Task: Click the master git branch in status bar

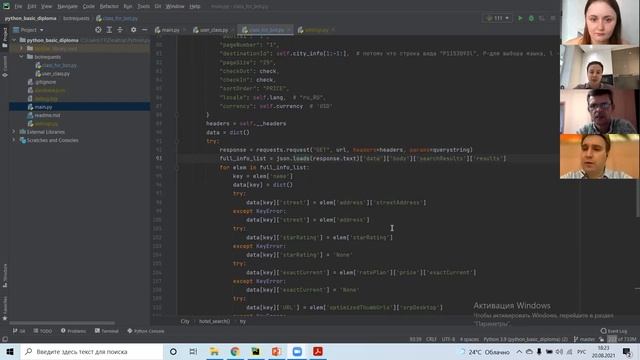Action: (x=584, y=339)
